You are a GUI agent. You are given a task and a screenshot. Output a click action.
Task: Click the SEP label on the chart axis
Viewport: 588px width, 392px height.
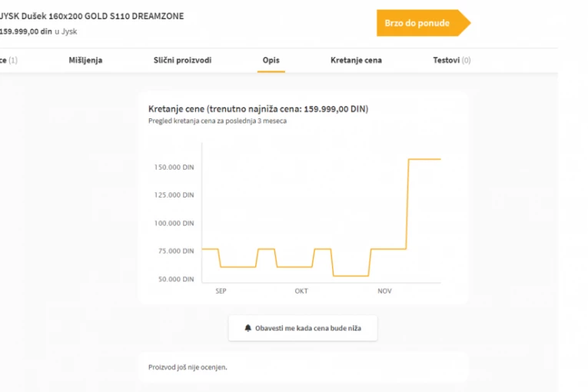click(x=221, y=291)
